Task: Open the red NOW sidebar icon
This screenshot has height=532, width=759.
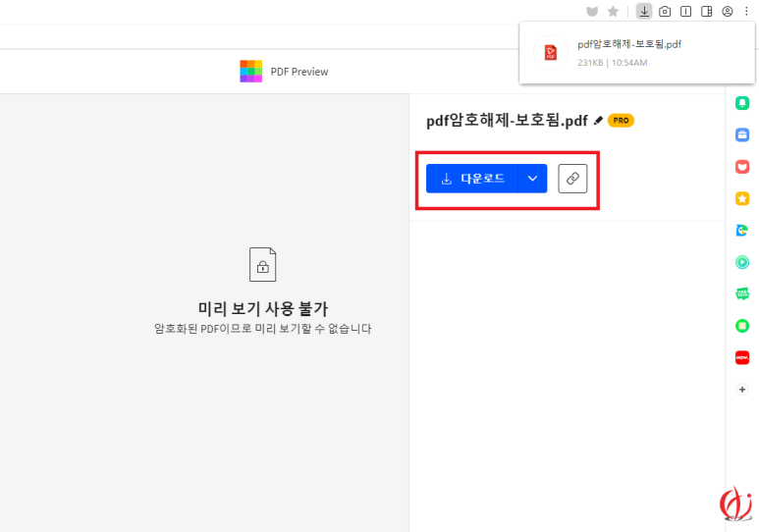Action: [x=742, y=357]
